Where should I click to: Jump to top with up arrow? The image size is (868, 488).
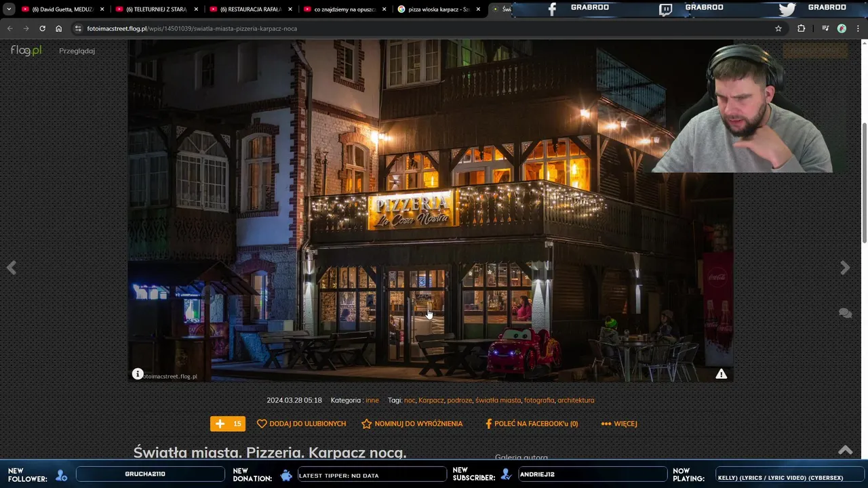(845, 450)
